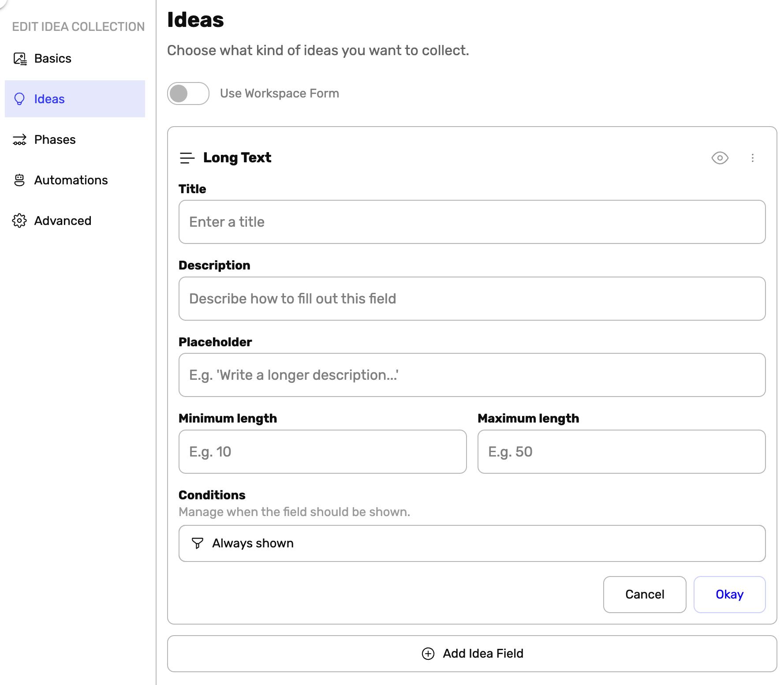Image resolution: width=784 pixels, height=685 pixels.
Task: Toggle field visibility with the eye icon
Action: coord(720,158)
